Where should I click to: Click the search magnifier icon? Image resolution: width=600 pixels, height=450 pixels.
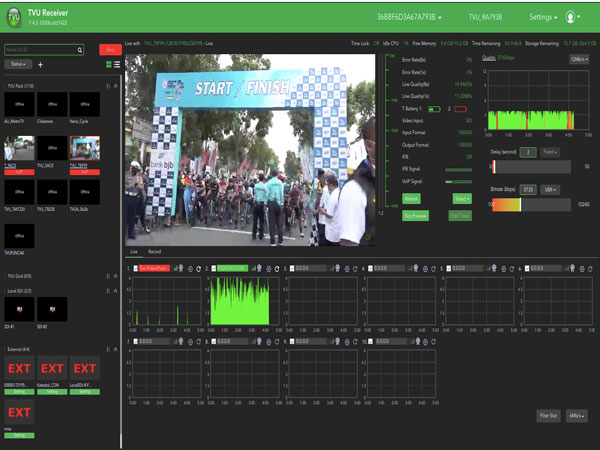(x=80, y=50)
